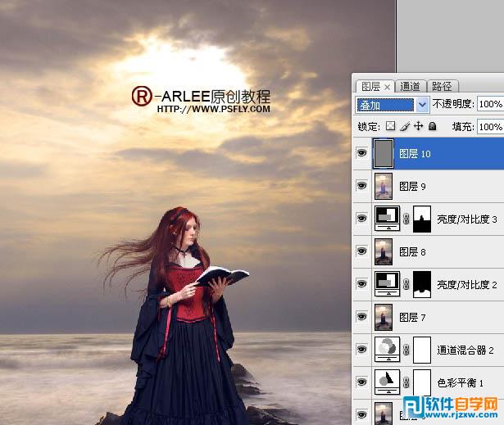Select the 亮度/对比度 3 layer name
Screen dimensions: 504x425
pyautogui.click(x=467, y=219)
